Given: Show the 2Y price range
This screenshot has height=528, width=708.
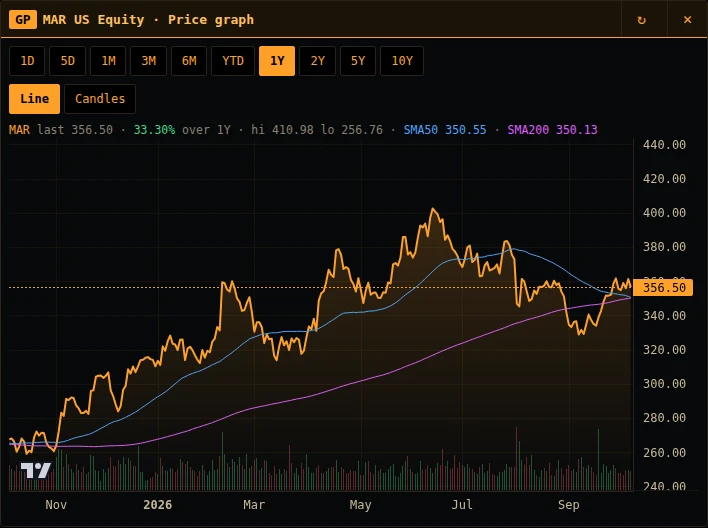Looking at the screenshot, I should click(x=317, y=61).
